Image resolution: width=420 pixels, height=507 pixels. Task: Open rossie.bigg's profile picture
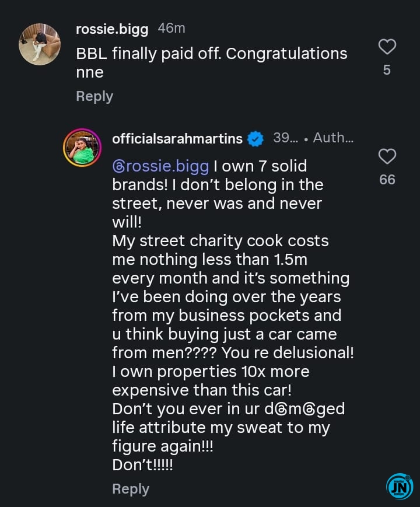40,44
